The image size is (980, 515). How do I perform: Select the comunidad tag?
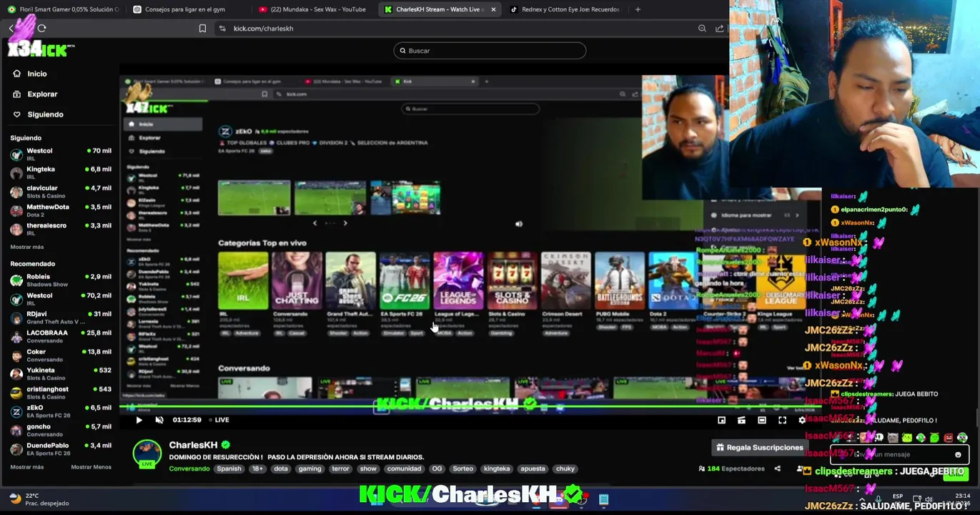tap(404, 469)
